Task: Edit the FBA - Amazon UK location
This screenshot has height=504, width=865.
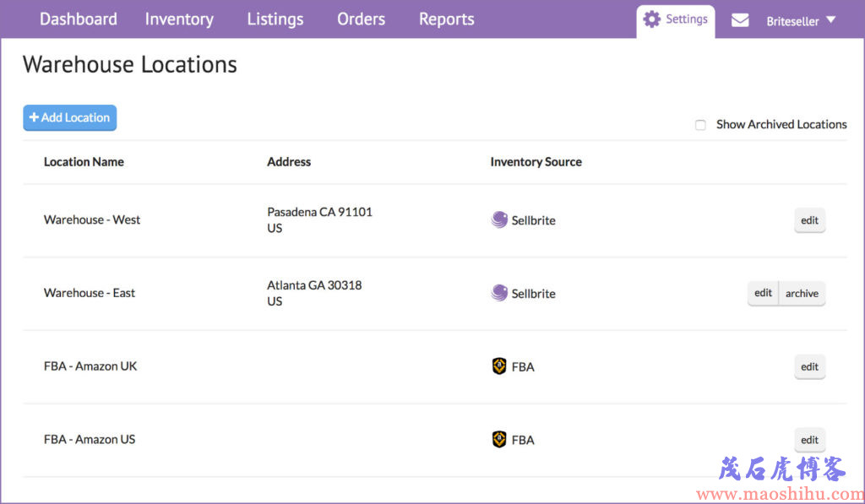Action: tap(809, 366)
